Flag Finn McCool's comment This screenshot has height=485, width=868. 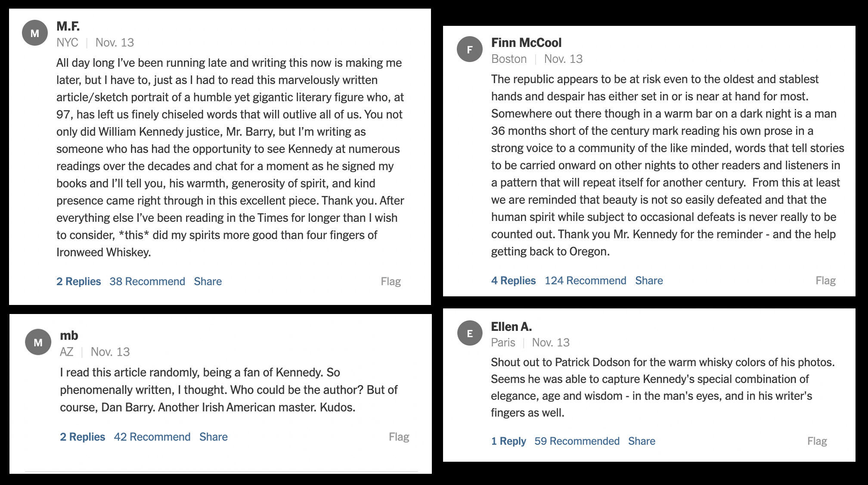[x=825, y=281]
